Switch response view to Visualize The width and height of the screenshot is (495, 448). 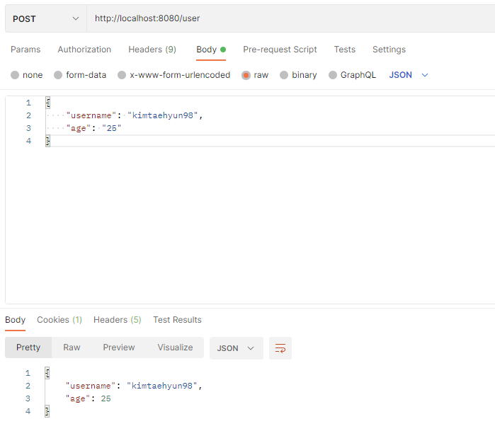tap(175, 348)
